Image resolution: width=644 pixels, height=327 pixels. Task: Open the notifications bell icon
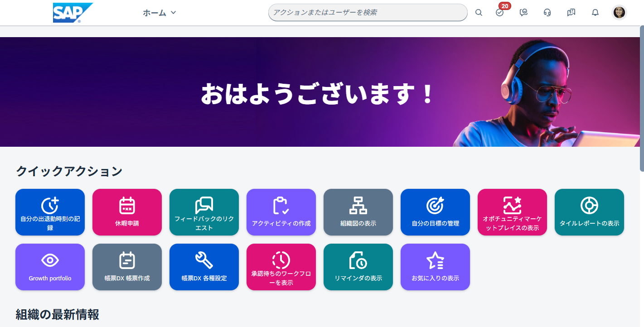click(x=595, y=13)
